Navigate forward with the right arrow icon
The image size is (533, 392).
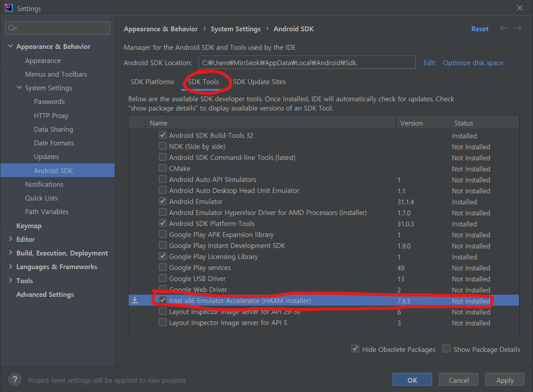pos(518,29)
